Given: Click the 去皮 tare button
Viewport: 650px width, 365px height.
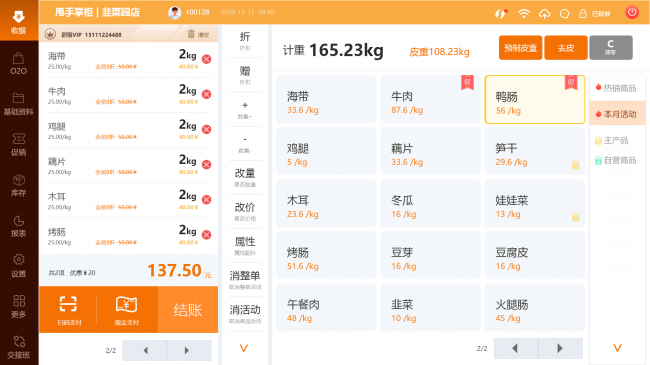Looking at the screenshot, I should 566,48.
